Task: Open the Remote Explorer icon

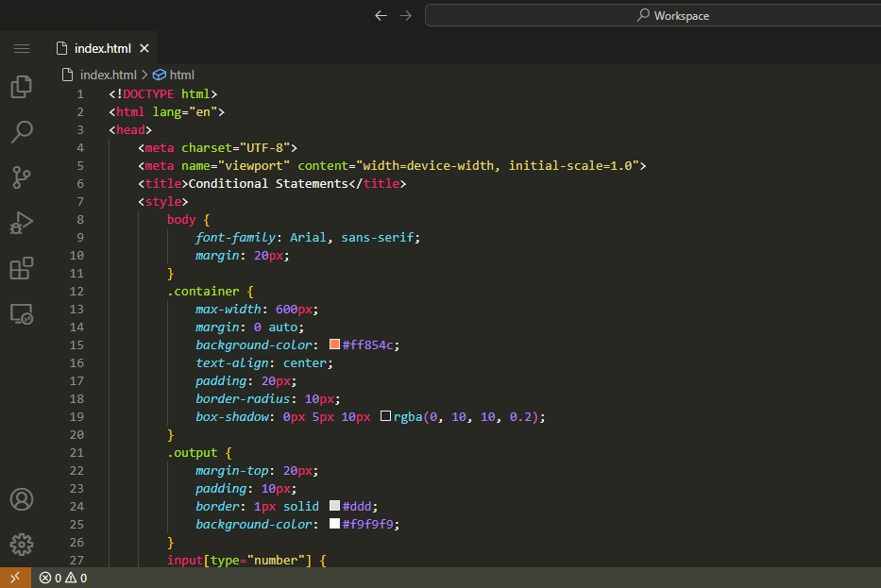Action: coord(22,314)
